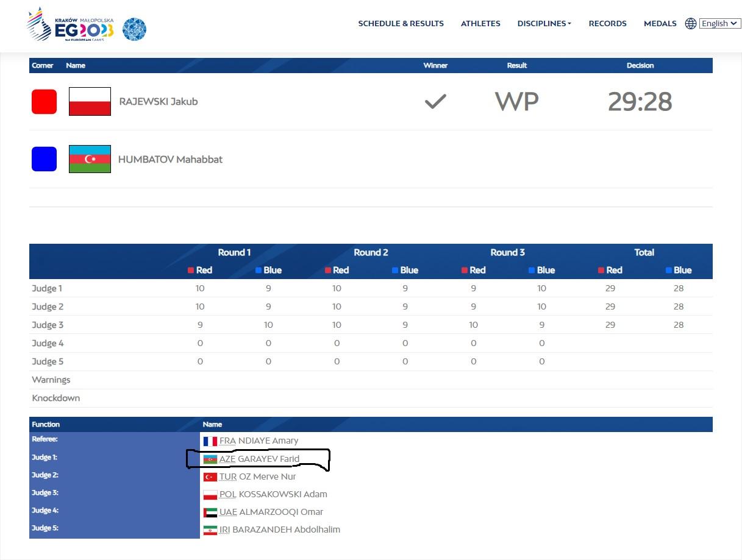The width and height of the screenshot is (742, 560).
Task: Click the France flag beside referee NDIAYE Amary
Action: click(x=210, y=441)
